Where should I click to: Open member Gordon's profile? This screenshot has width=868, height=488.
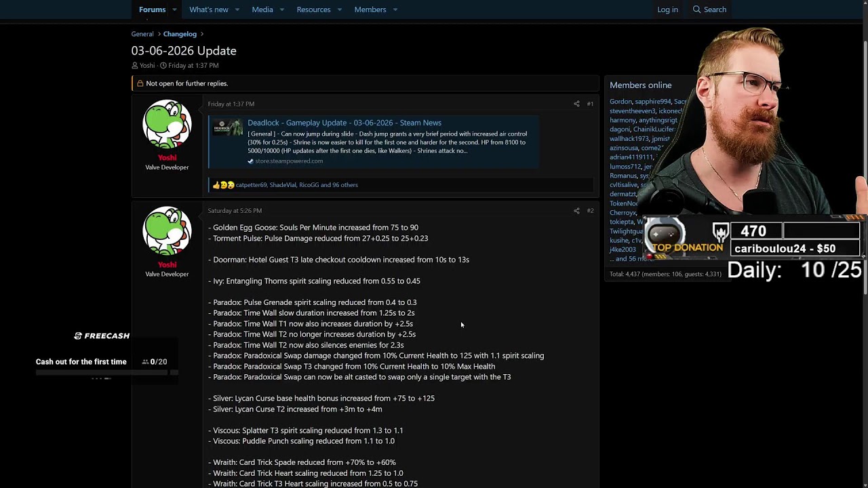click(x=620, y=102)
